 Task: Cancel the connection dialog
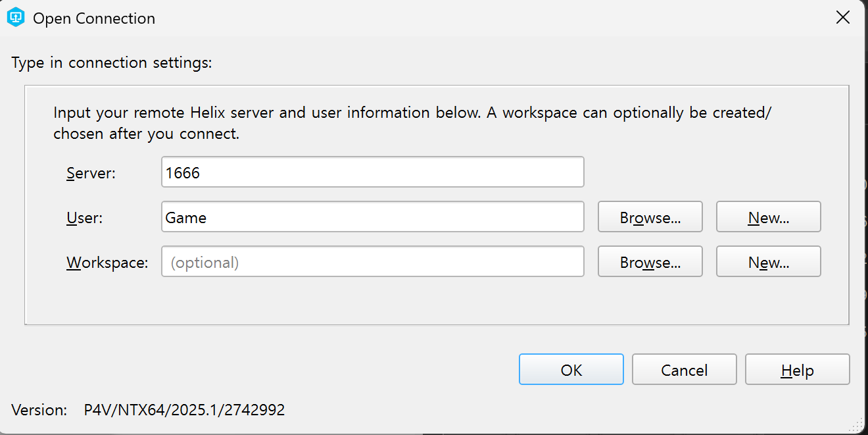(x=685, y=370)
